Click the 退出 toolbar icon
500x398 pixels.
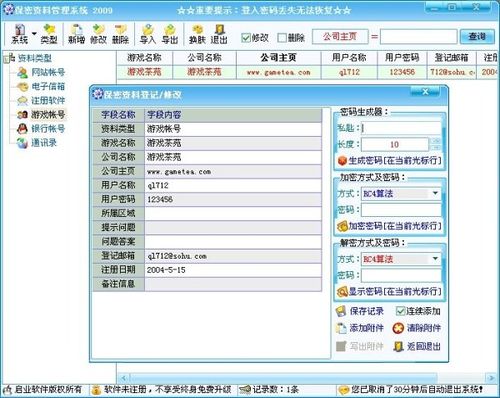[219, 34]
